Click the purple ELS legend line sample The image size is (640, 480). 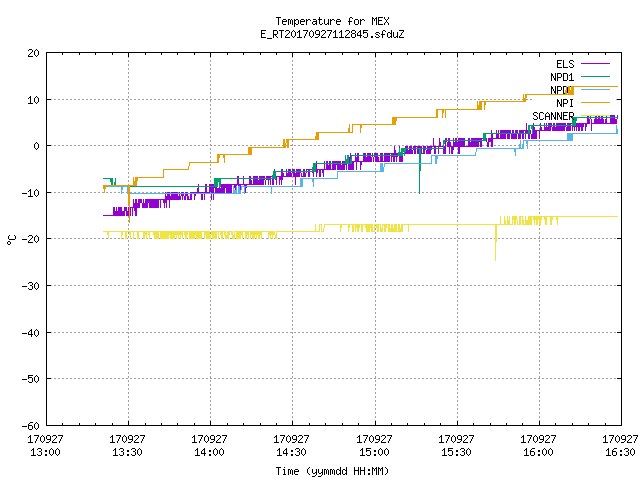tap(596, 64)
